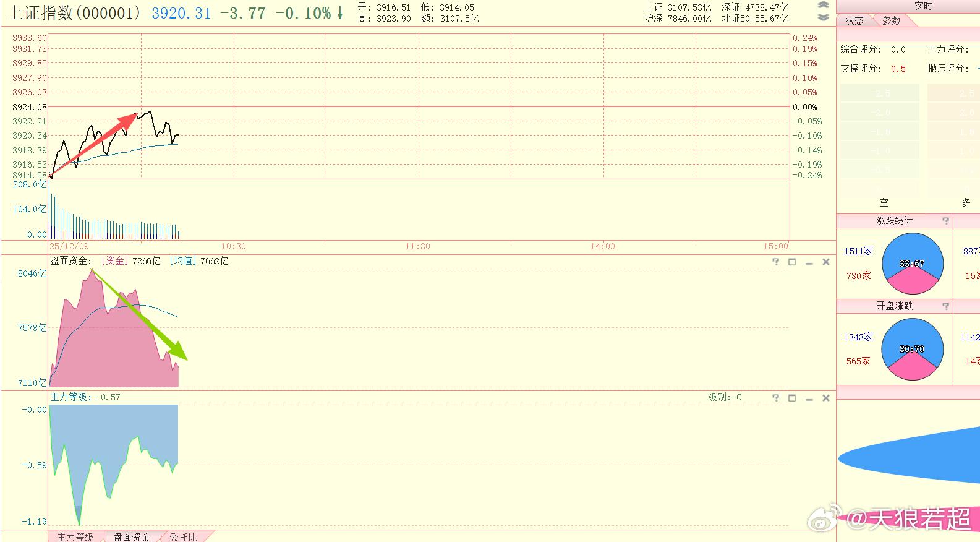Image resolution: width=980 pixels, height=542 pixels.
Task: Click the 空 label under the score bars
Action: [x=884, y=203]
